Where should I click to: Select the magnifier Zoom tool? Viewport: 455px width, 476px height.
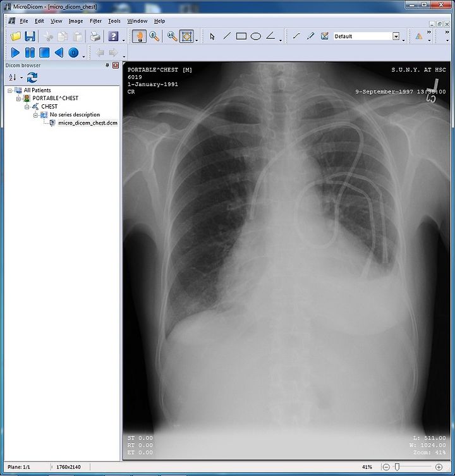tap(154, 37)
